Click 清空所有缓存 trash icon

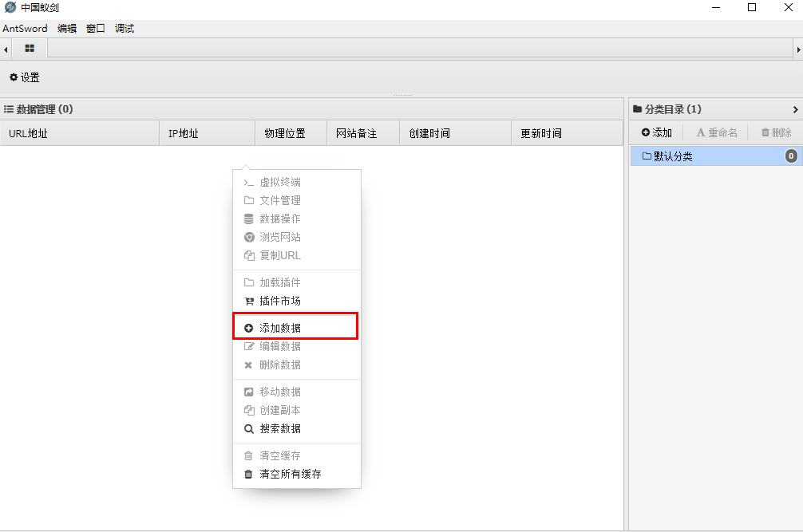(x=249, y=473)
